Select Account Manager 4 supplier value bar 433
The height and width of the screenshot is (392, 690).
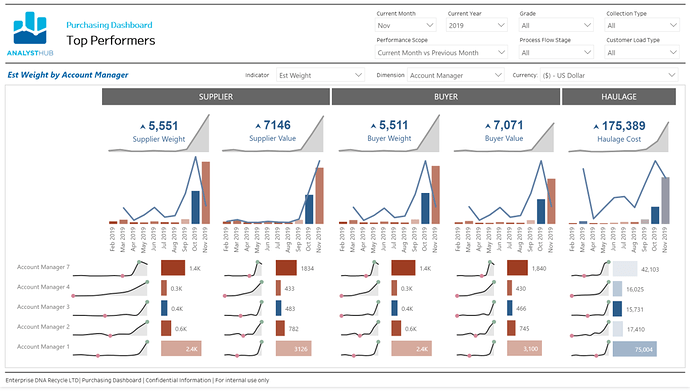click(278, 288)
